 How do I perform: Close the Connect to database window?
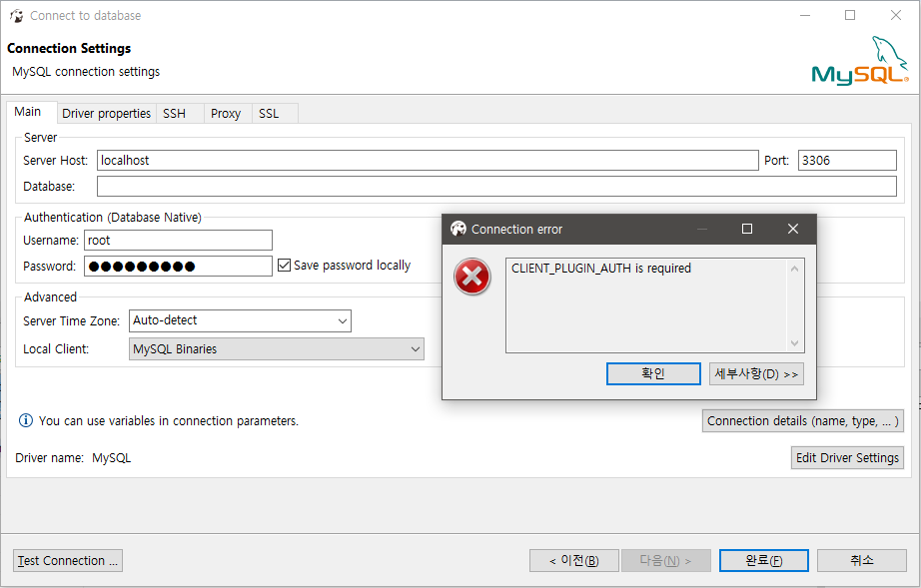pos(896,15)
